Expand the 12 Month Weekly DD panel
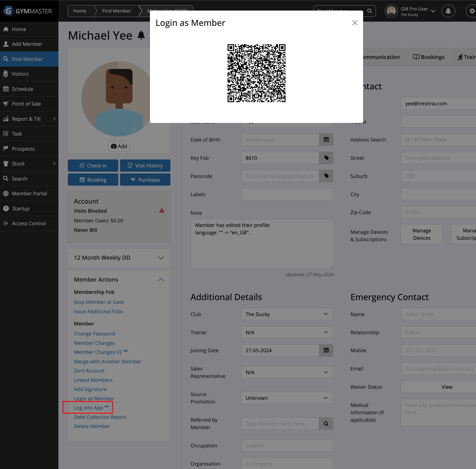 coord(119,258)
